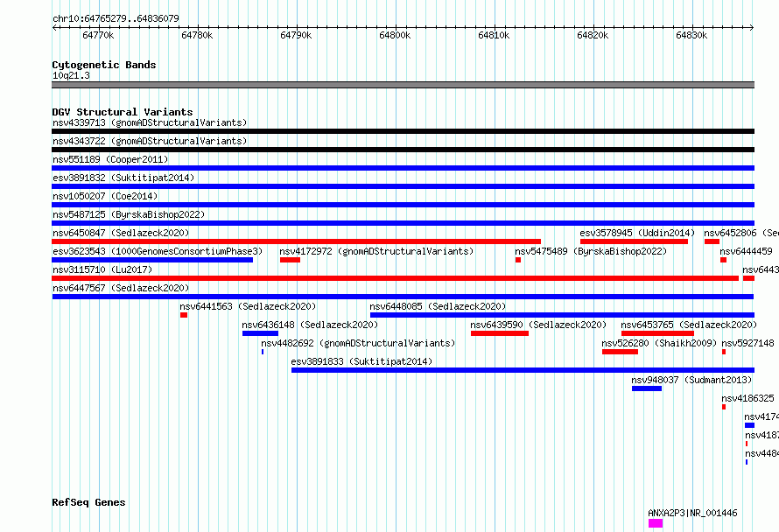Click the nsv5927148 variant label
The width and height of the screenshot is (779, 532).
(747, 343)
